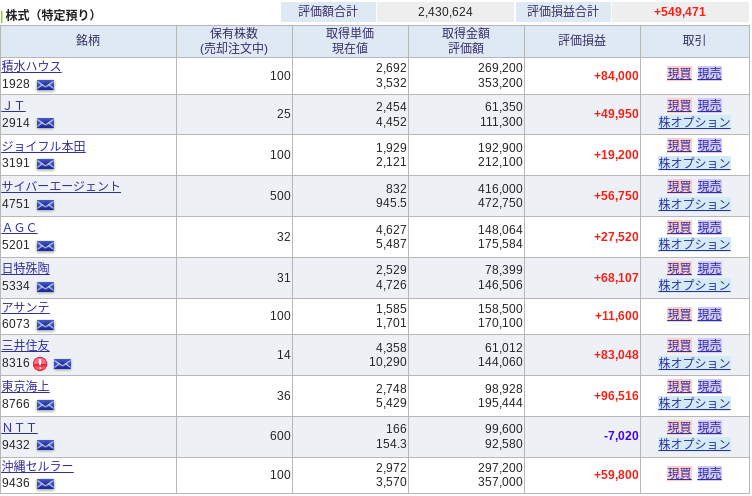The width and height of the screenshot is (752, 496).
Task: Click 現売 for 沖縄セルラー
Action: point(709,474)
